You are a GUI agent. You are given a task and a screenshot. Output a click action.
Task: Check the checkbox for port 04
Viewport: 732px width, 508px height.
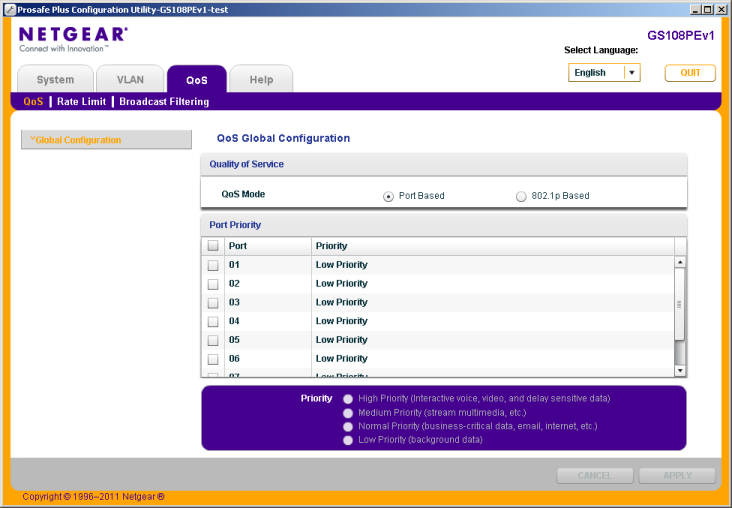tap(213, 322)
